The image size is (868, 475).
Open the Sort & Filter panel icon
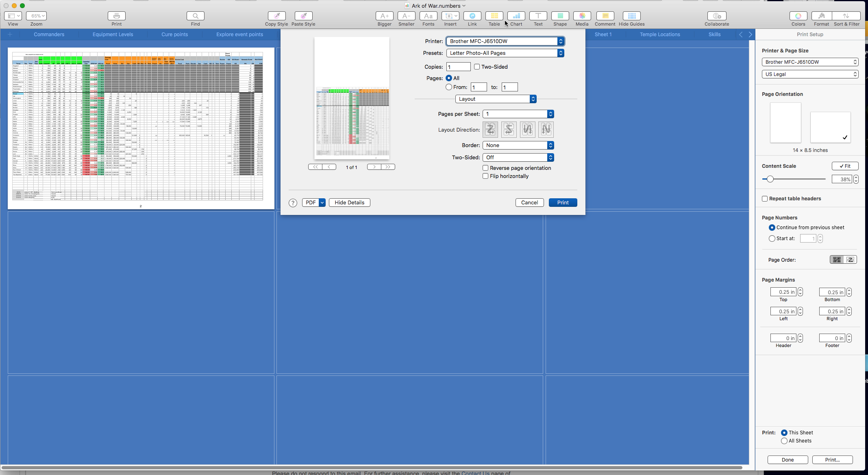[846, 16]
